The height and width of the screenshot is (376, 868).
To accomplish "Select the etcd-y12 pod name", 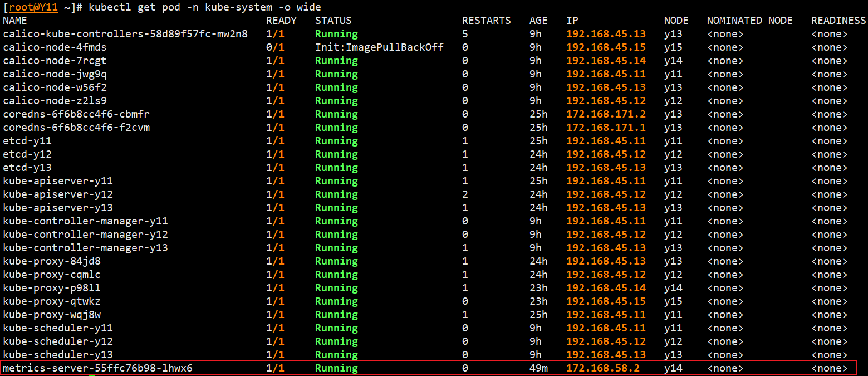I will pyautogui.click(x=27, y=154).
